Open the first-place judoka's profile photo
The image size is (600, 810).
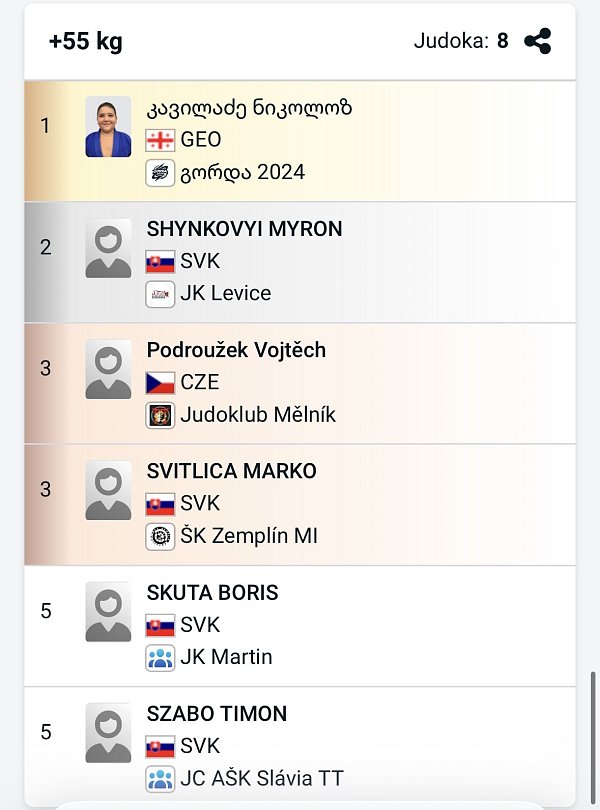pos(108,127)
